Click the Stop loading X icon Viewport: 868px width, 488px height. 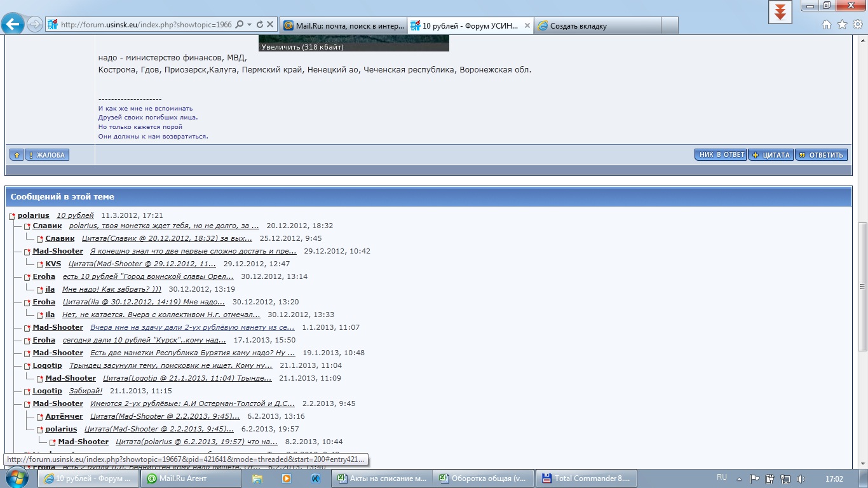click(x=270, y=25)
